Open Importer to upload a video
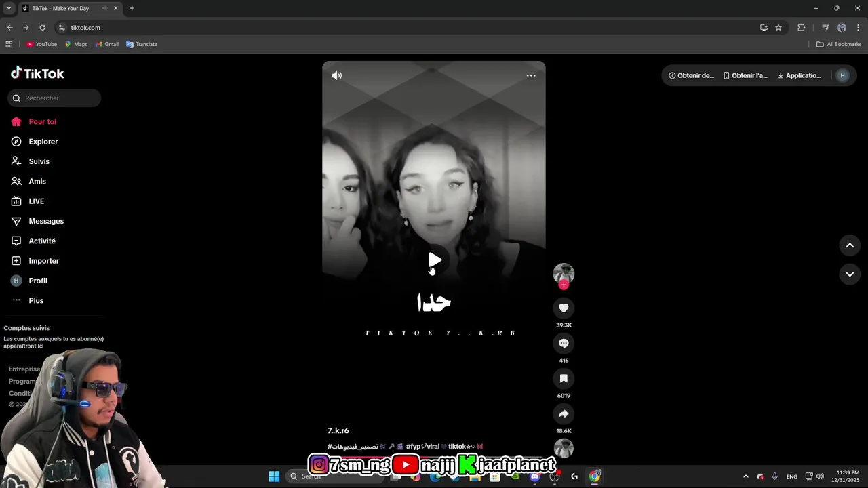Viewport: 868px width, 488px height. tap(35, 261)
